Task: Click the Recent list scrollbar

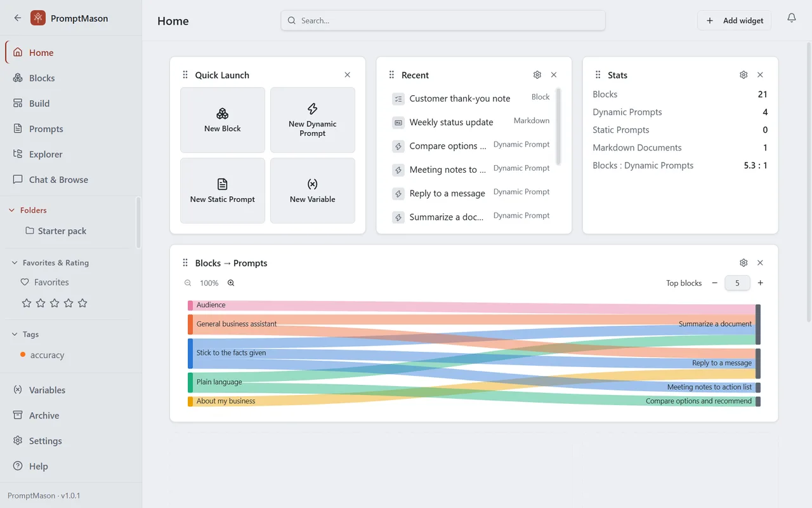Action: tap(558, 126)
